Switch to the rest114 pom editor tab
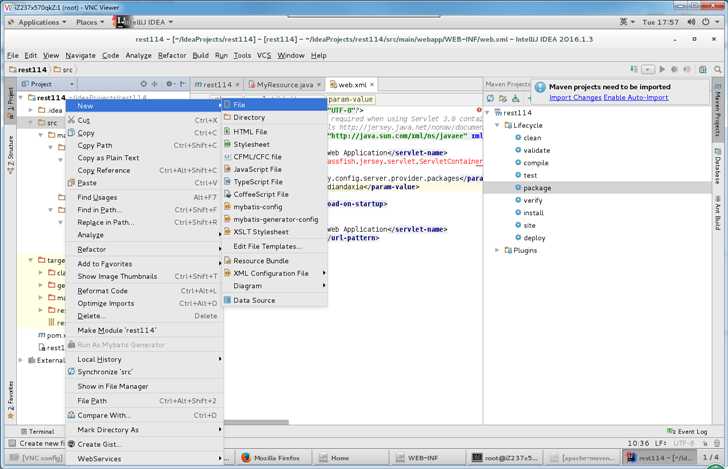The height and width of the screenshot is (469, 728). coord(216,85)
